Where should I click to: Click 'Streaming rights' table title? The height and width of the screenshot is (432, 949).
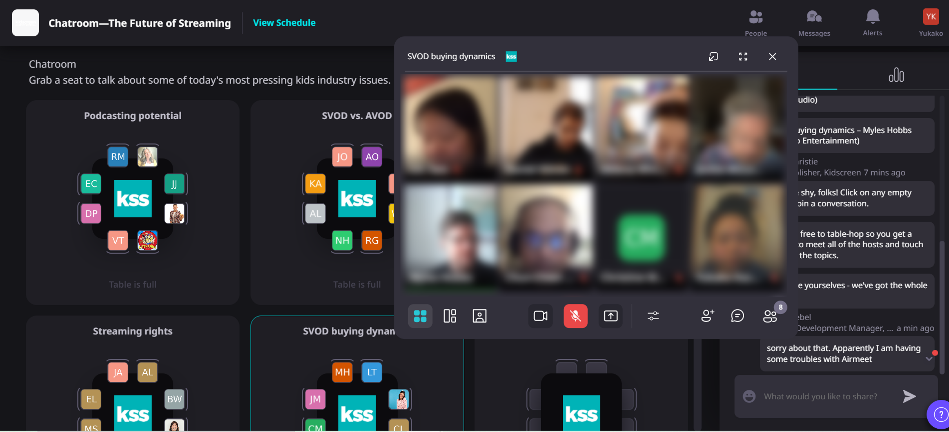[133, 331]
